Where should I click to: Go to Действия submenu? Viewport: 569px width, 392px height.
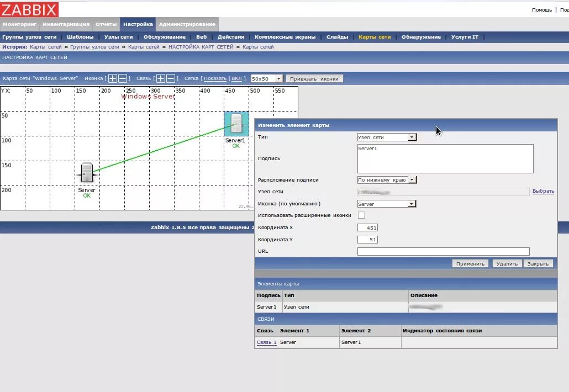click(231, 36)
